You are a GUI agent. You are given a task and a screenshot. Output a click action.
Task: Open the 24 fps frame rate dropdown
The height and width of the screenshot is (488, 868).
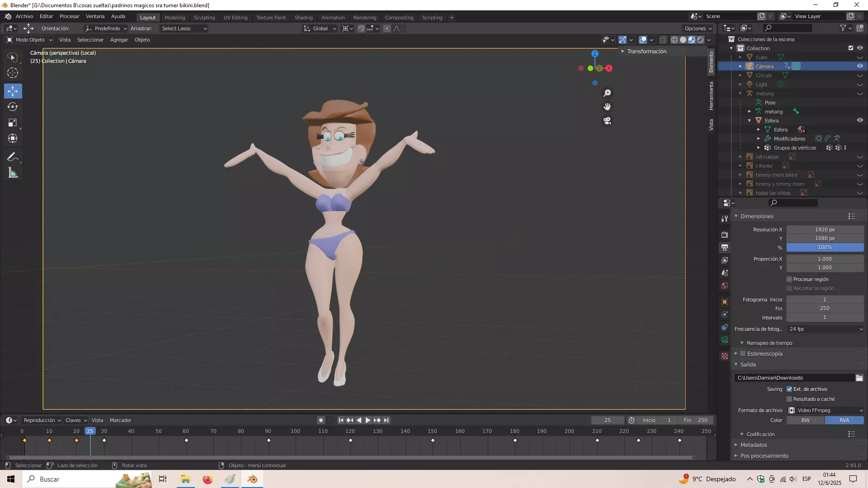[826, 329]
